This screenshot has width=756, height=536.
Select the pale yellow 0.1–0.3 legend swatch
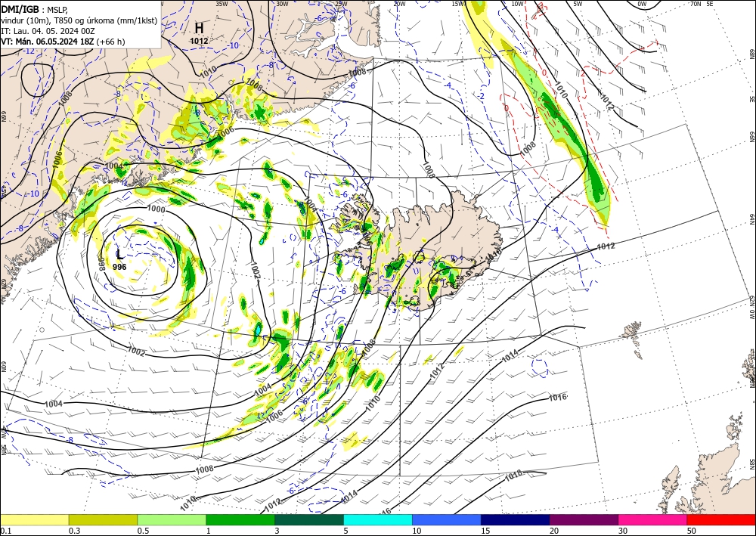(34, 519)
